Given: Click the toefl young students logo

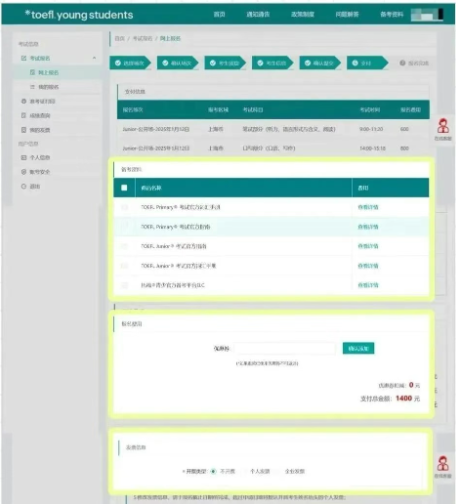Looking at the screenshot, I should coord(79,15).
